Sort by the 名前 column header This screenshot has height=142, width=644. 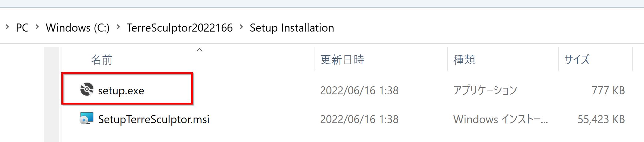tap(102, 59)
